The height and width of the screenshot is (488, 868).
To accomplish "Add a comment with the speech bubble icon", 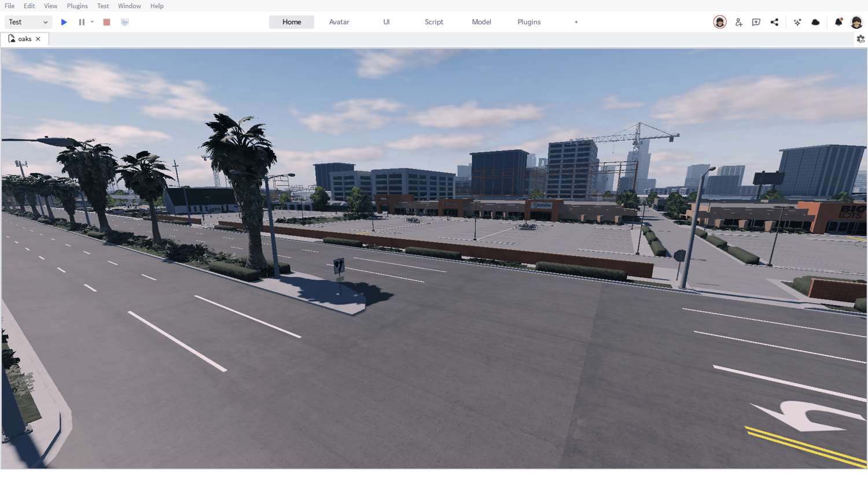I will coord(756,22).
